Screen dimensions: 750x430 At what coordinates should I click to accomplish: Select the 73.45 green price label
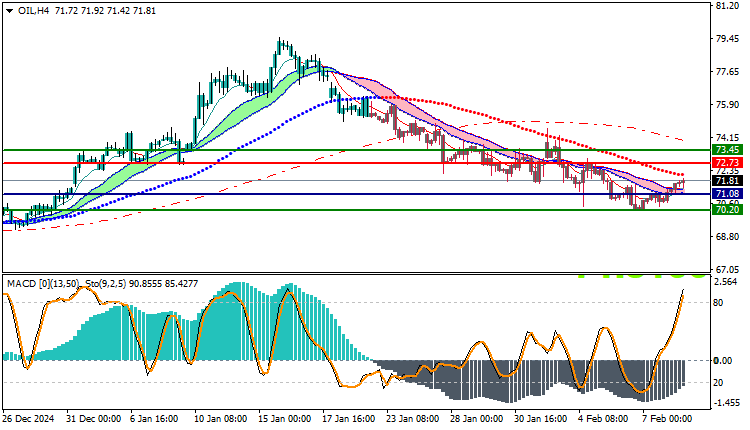click(x=727, y=150)
